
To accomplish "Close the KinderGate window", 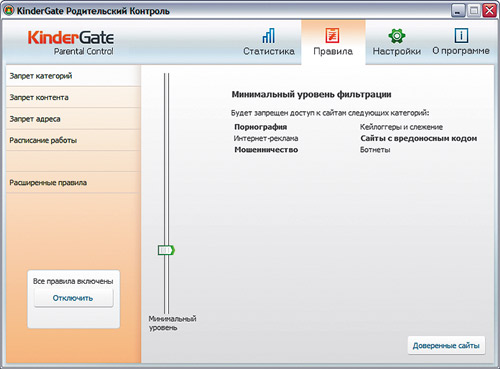I will (489, 10).
